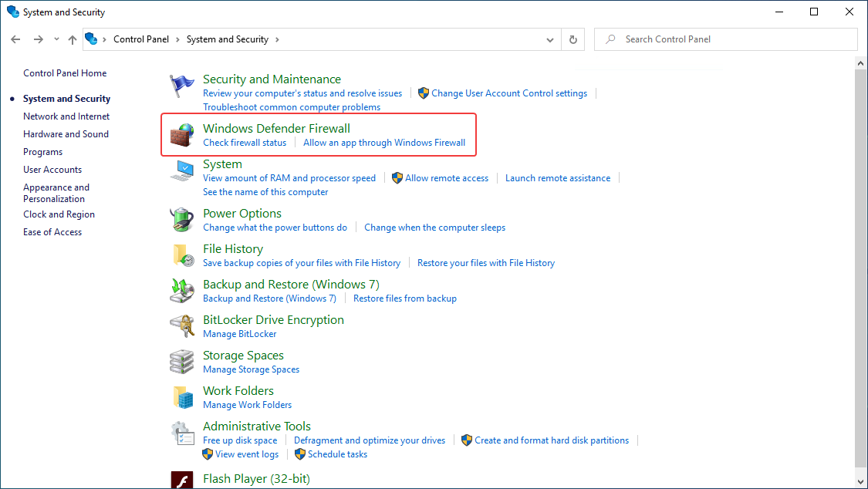868x489 pixels.
Task: Click the Work Folders icon
Action: coord(183,397)
